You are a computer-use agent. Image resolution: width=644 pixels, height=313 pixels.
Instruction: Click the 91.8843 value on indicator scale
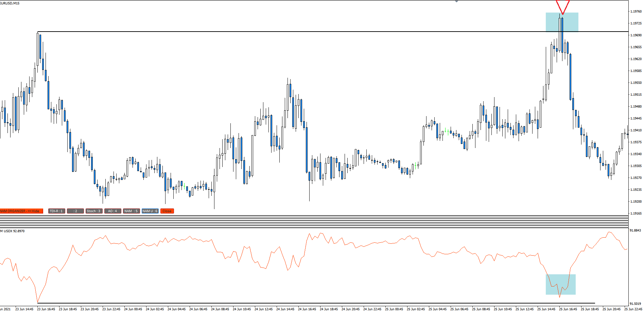[x=635, y=231]
